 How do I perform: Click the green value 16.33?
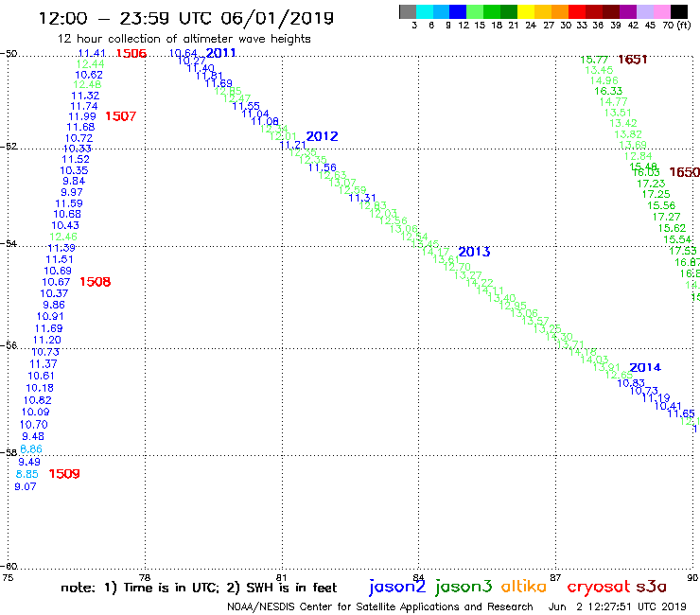tap(608, 91)
